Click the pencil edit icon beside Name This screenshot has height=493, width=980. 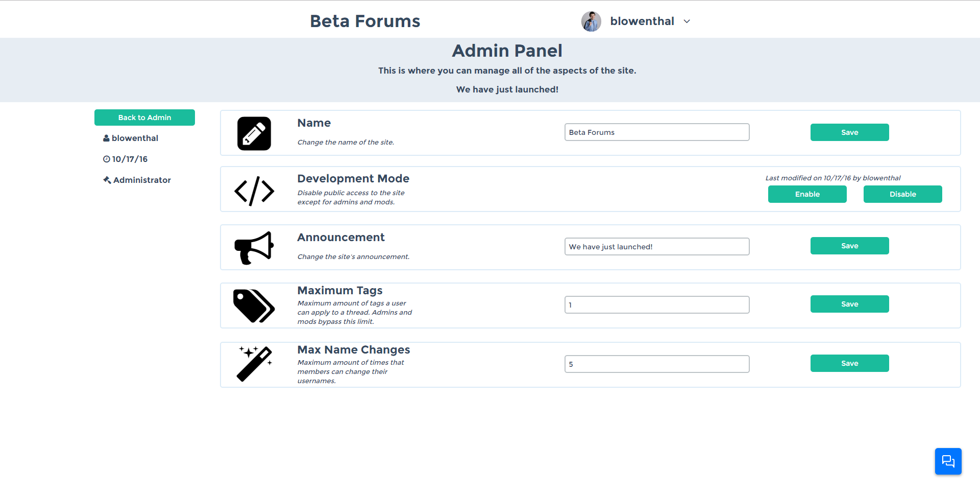point(254,134)
